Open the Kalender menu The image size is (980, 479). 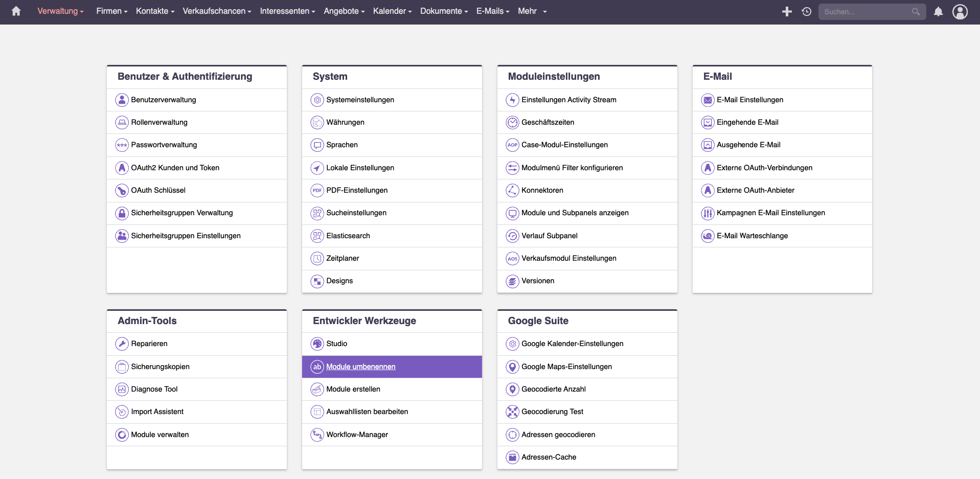pos(392,11)
